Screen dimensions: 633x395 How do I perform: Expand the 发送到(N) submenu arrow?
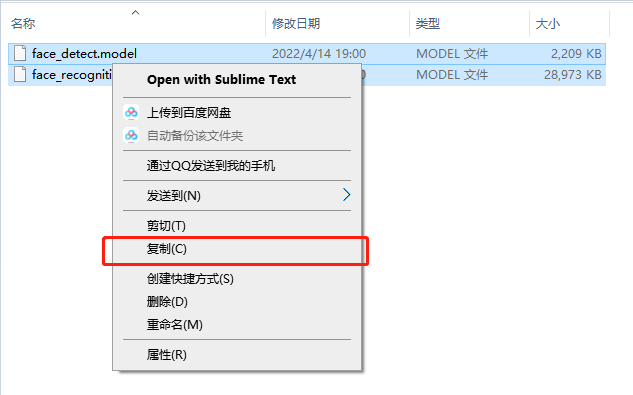tap(346, 195)
